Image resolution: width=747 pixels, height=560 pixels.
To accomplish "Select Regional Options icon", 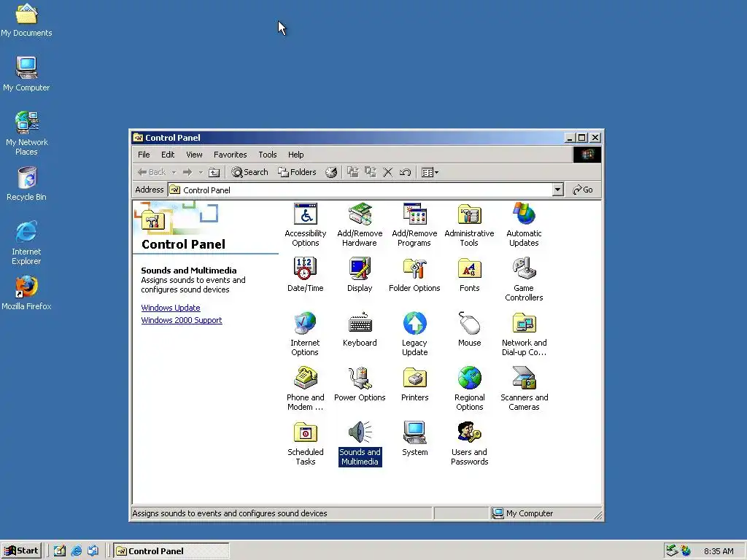I will pos(469,389).
